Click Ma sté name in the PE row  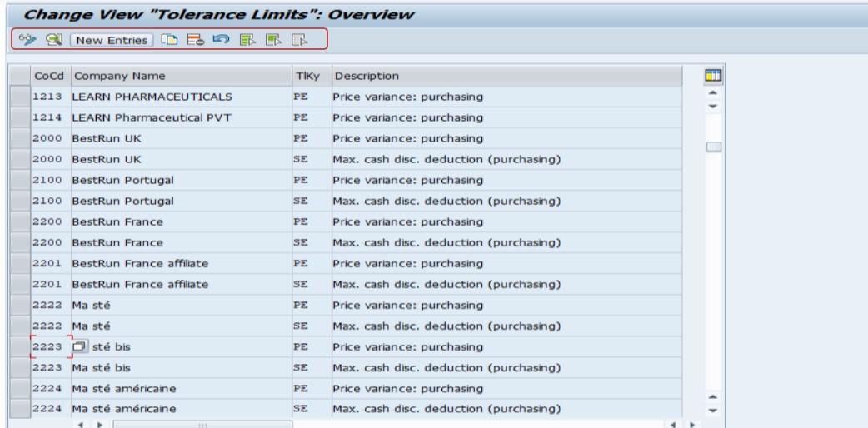point(182,305)
